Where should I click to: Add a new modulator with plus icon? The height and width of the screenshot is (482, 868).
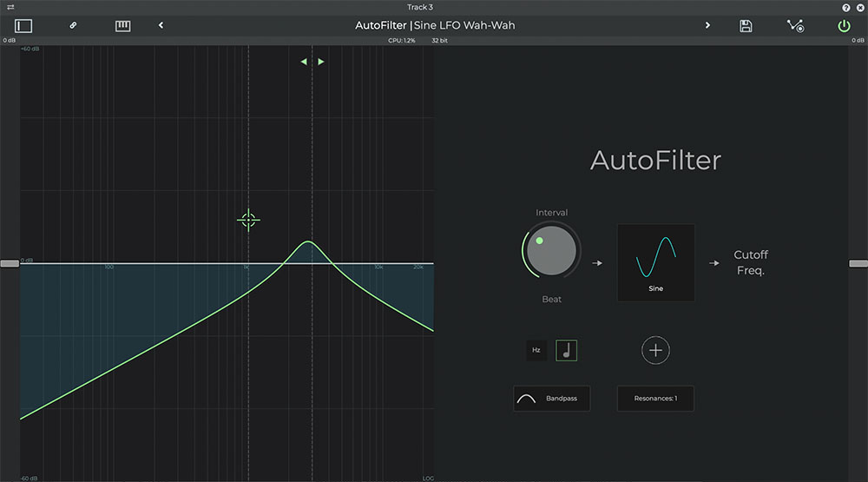[655, 350]
